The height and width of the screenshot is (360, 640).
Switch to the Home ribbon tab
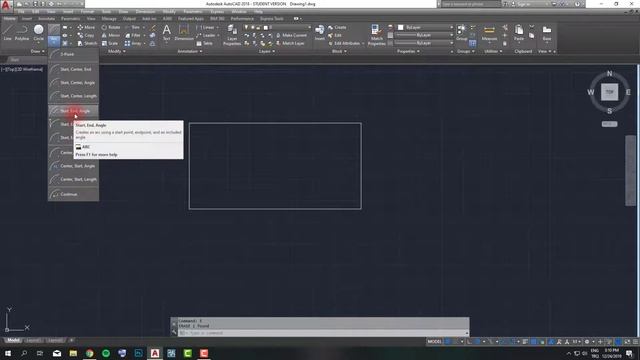pos(9,19)
